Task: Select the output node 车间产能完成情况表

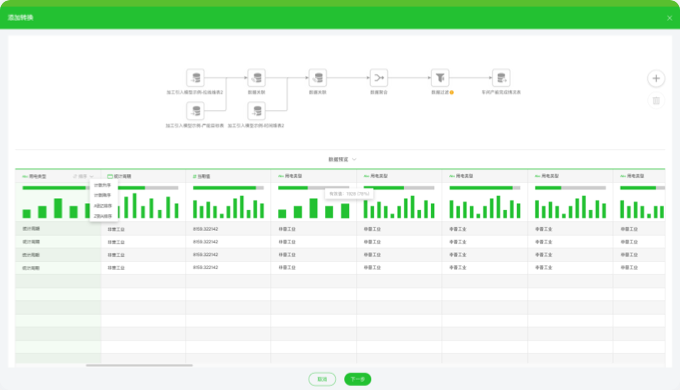Action: (501, 78)
